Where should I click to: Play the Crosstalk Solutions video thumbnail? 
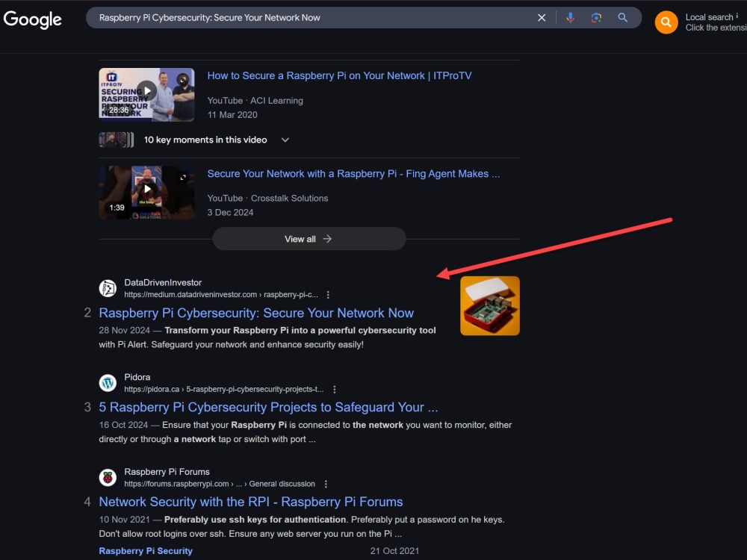146,193
